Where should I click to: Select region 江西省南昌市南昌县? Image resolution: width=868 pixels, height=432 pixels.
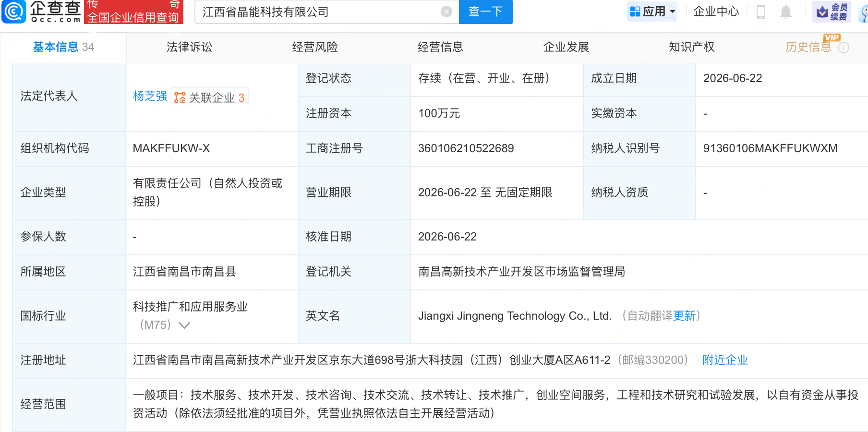[185, 272]
